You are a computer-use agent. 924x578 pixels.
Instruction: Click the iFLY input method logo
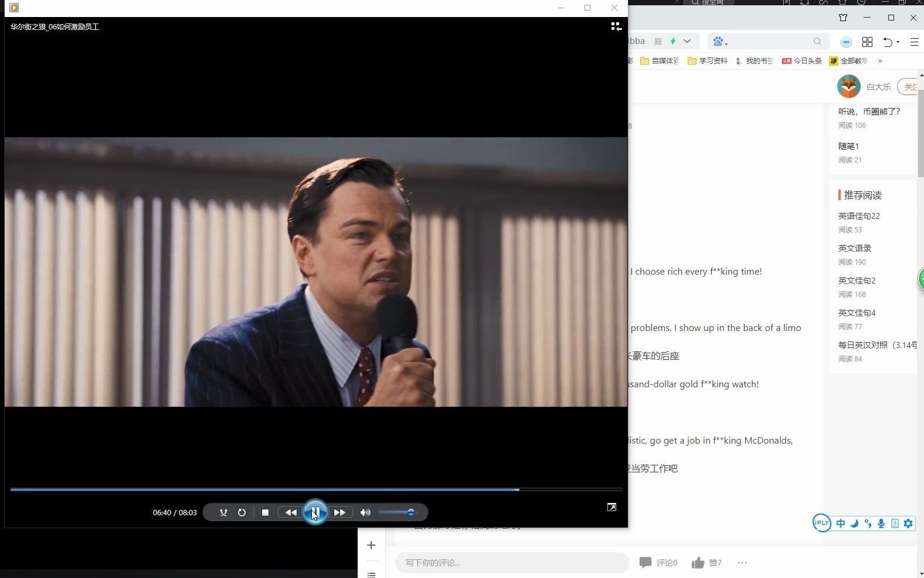pos(821,523)
